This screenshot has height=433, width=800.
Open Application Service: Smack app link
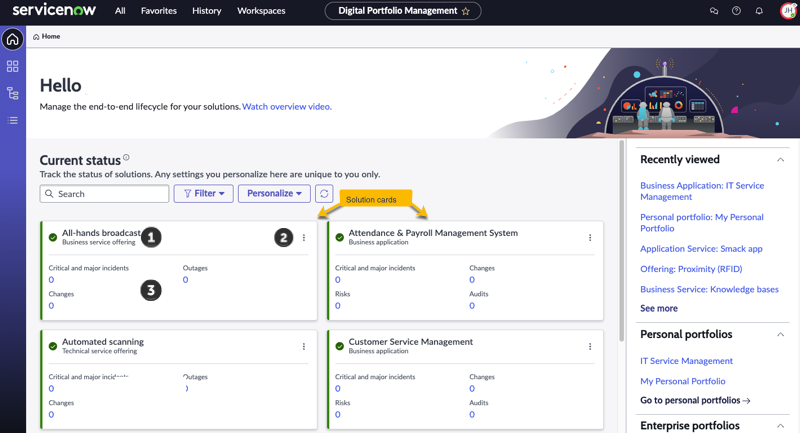(701, 249)
